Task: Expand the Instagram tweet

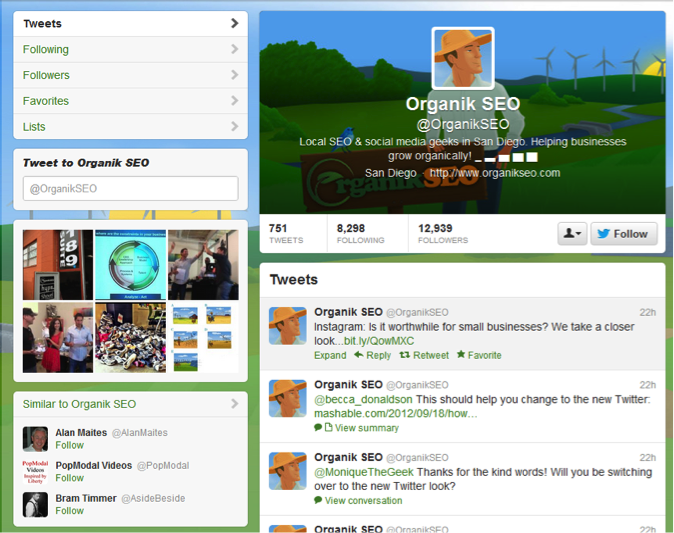Action: [330, 355]
